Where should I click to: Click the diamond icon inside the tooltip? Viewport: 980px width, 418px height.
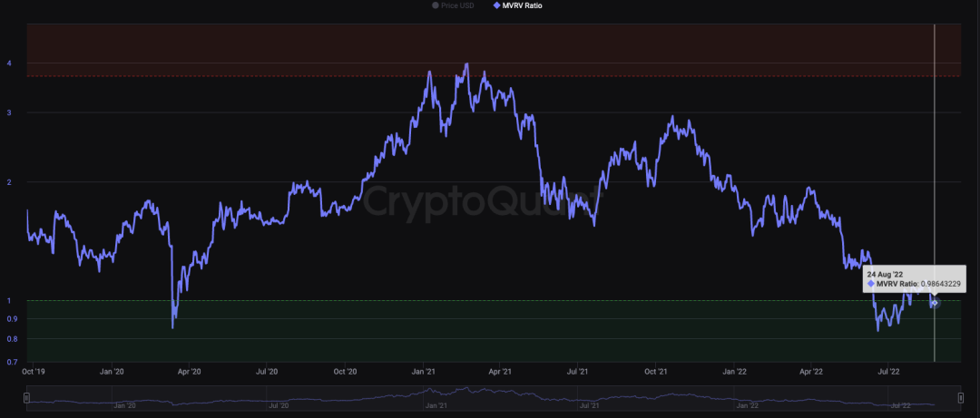pyautogui.click(x=871, y=284)
